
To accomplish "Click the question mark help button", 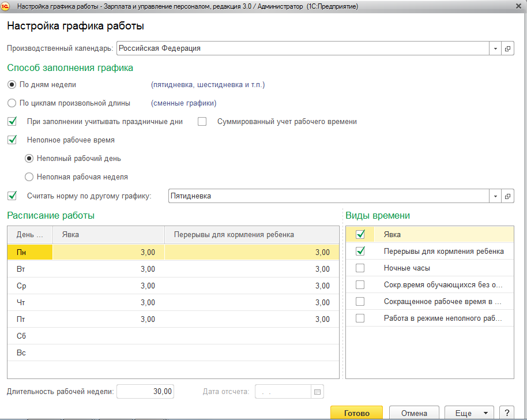I will (506, 413).
